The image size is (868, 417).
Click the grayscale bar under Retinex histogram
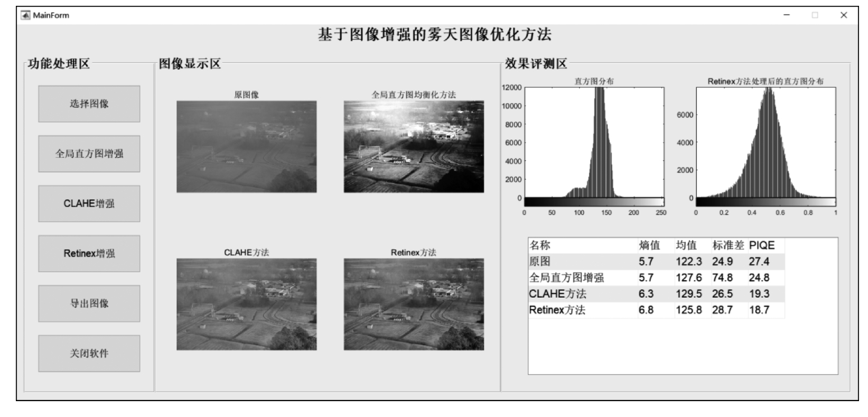[x=766, y=202]
